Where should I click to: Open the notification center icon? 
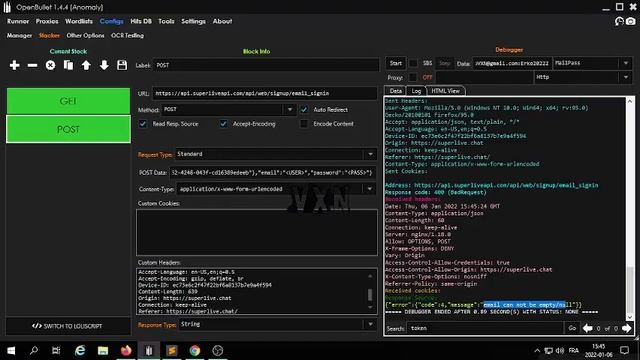click(x=624, y=351)
